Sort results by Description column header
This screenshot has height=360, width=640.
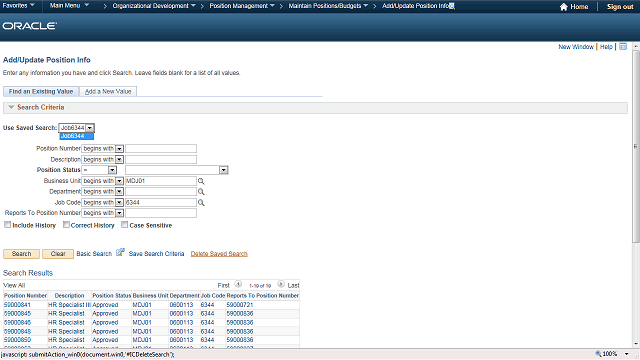click(x=69, y=296)
